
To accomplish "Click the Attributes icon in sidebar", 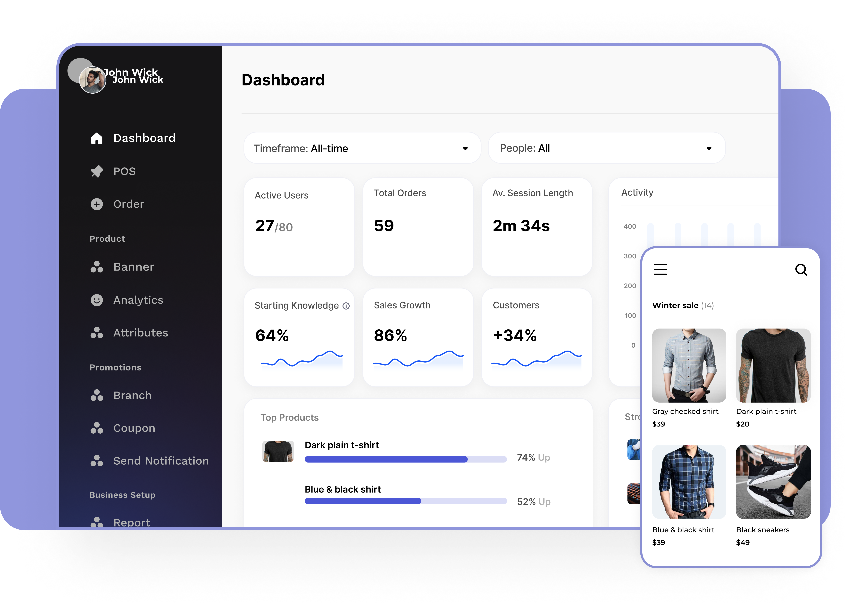I will pyautogui.click(x=97, y=332).
